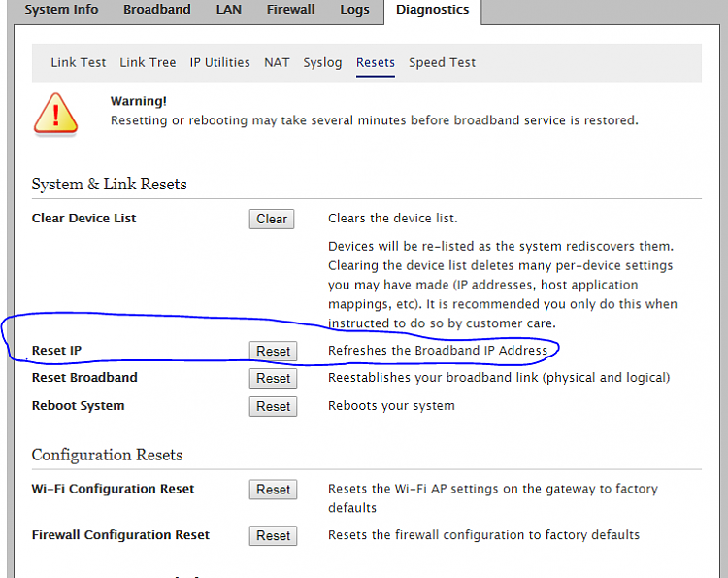Click the 'Reboot System' label
The width and height of the screenshot is (728, 578).
(x=78, y=406)
